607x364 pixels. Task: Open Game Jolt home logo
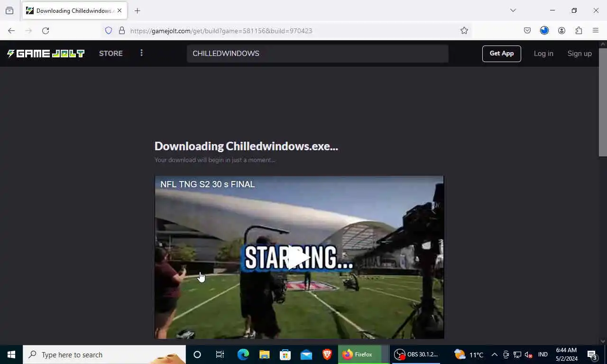[46, 54]
